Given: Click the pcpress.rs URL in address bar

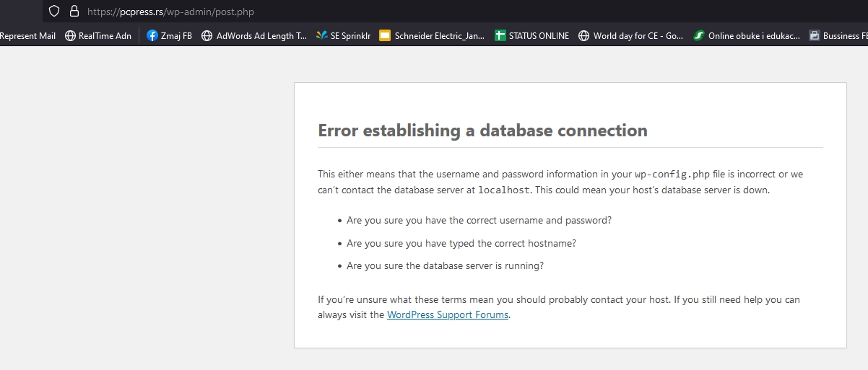Looking at the screenshot, I should coord(170,12).
